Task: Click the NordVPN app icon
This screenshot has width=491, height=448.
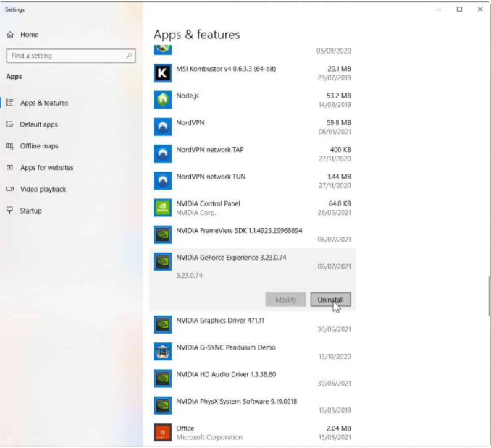Action: pos(162,127)
